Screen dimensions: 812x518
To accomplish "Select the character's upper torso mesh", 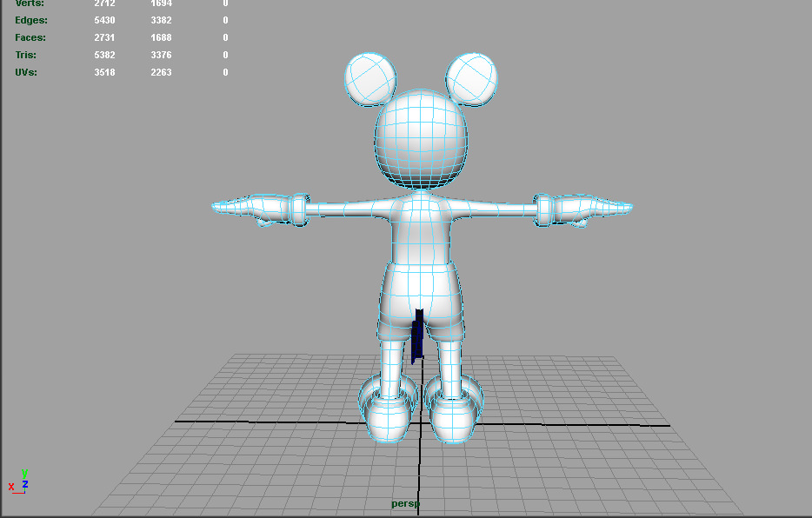I will pyautogui.click(x=421, y=228).
